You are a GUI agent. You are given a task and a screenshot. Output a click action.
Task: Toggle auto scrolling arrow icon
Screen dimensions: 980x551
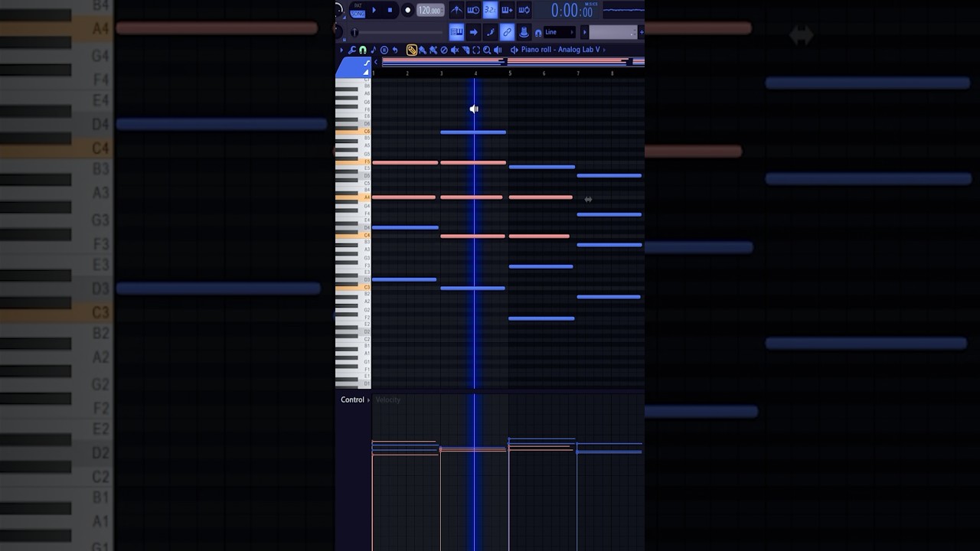pos(473,32)
